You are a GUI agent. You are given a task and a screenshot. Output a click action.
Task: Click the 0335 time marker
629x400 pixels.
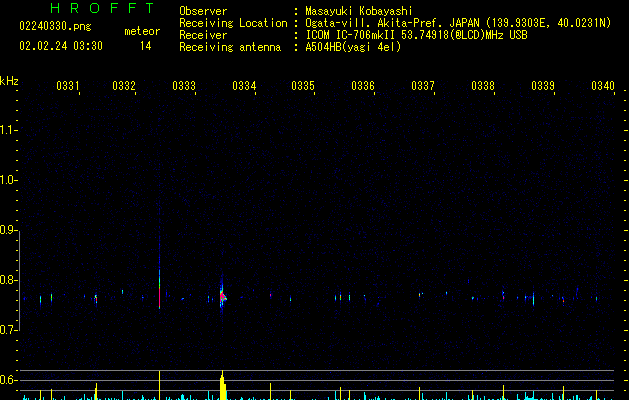pos(303,85)
